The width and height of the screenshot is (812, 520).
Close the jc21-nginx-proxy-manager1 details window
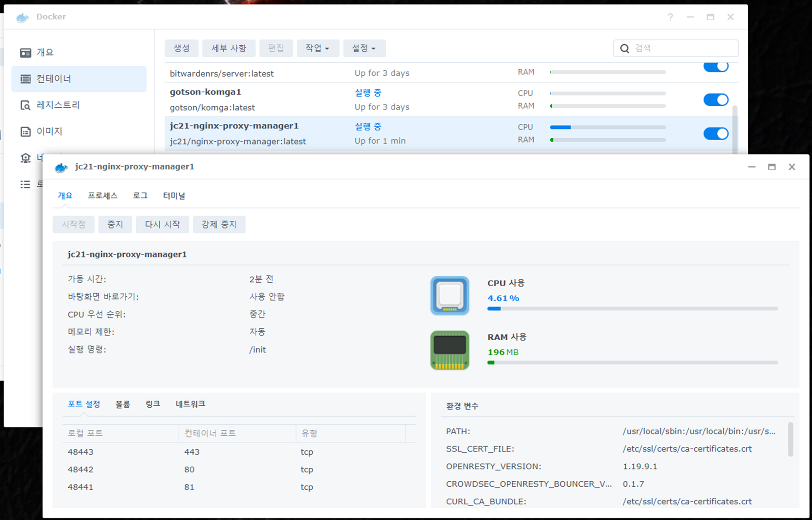(792, 167)
